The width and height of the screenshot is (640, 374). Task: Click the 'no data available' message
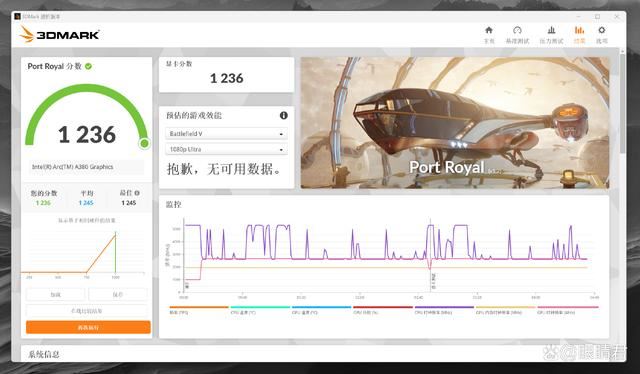coord(225,169)
